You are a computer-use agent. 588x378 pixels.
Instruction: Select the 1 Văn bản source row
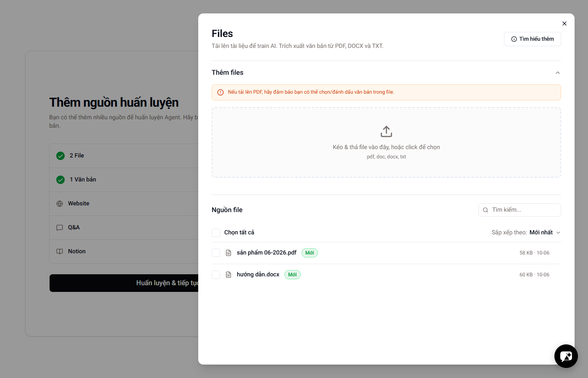tap(124, 180)
